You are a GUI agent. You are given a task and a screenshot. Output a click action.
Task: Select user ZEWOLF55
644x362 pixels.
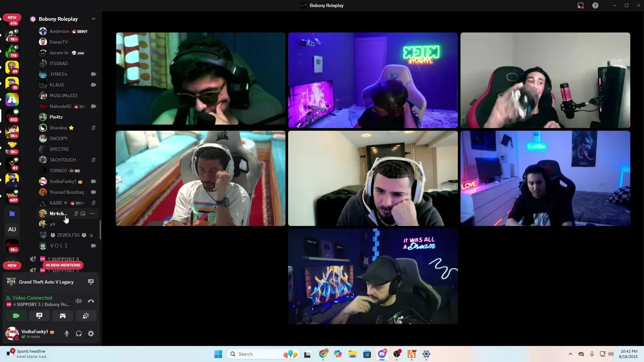click(67, 235)
